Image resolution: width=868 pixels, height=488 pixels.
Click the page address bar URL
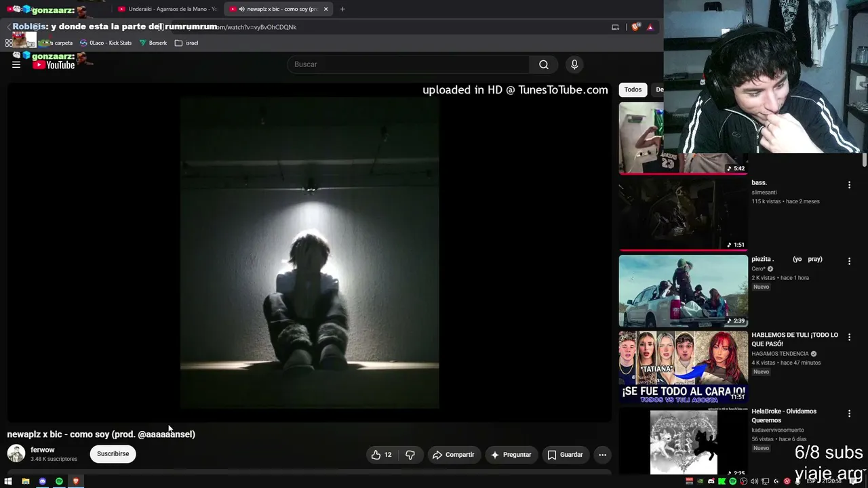(x=256, y=27)
